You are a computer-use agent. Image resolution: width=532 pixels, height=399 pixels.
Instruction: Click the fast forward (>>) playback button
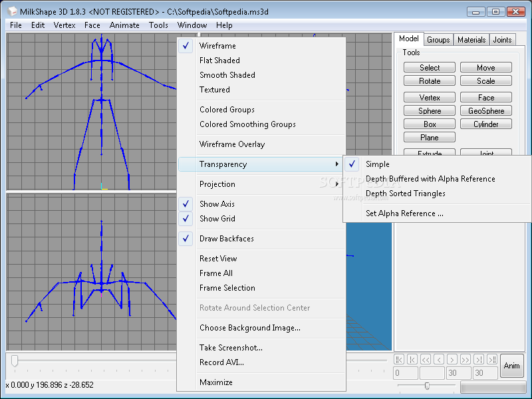465,359
